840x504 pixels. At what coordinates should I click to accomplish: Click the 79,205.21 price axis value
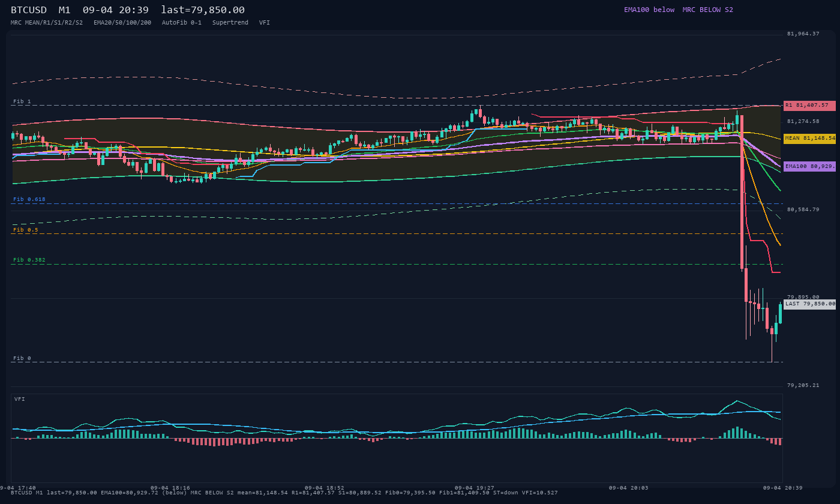pyautogui.click(x=803, y=385)
